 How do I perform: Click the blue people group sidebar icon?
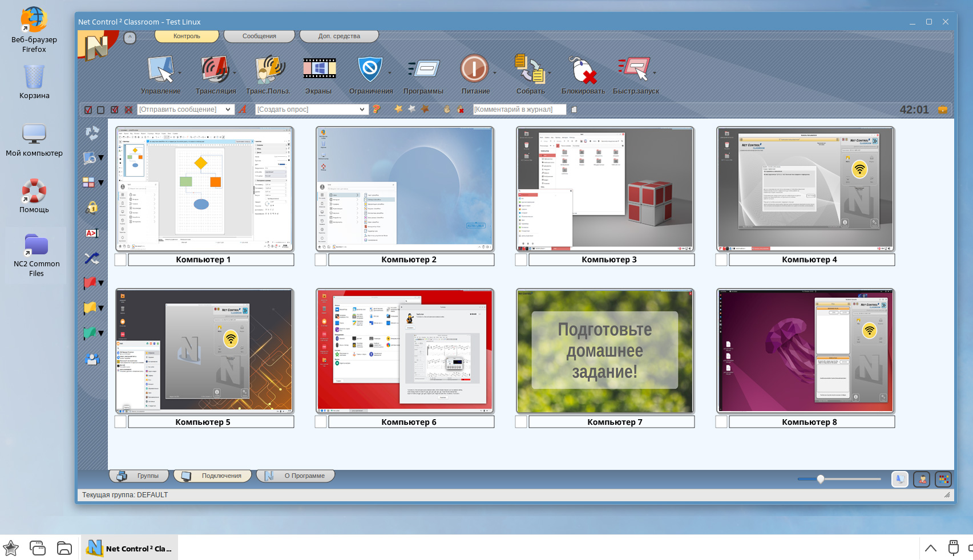(x=92, y=359)
